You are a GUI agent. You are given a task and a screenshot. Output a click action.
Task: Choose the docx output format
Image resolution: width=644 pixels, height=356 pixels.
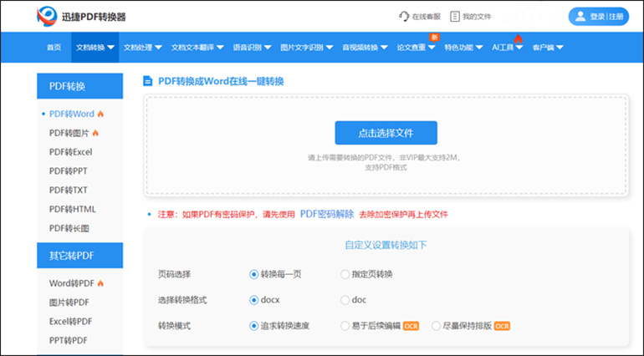[253, 300]
